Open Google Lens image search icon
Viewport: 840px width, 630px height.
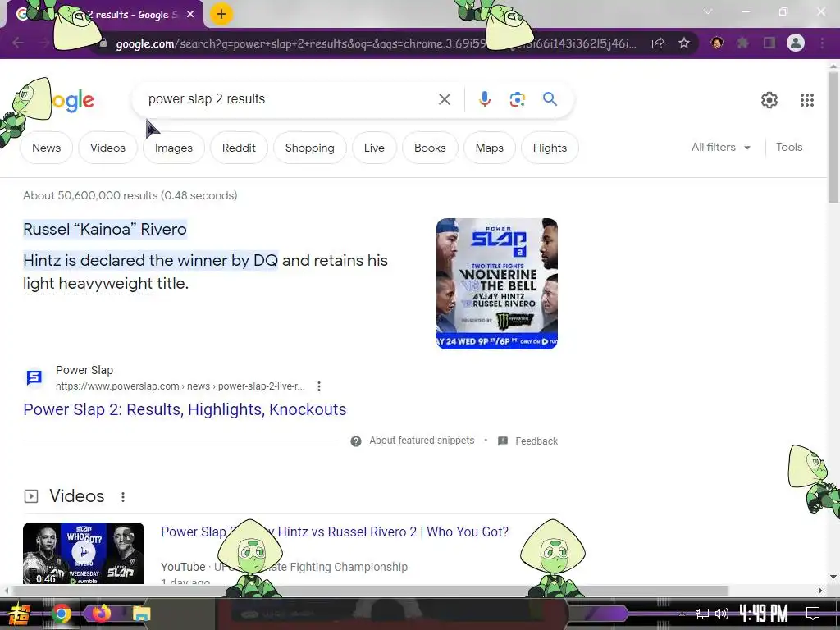pyautogui.click(x=517, y=99)
